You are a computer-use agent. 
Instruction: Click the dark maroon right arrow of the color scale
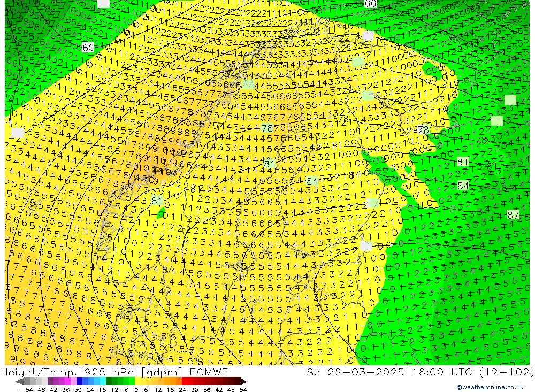click(243, 381)
